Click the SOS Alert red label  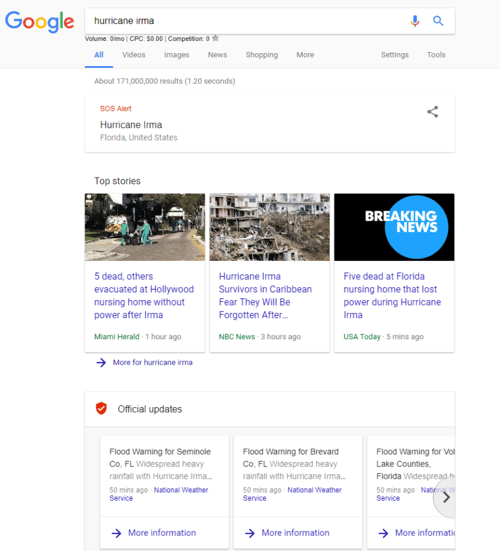tap(116, 109)
